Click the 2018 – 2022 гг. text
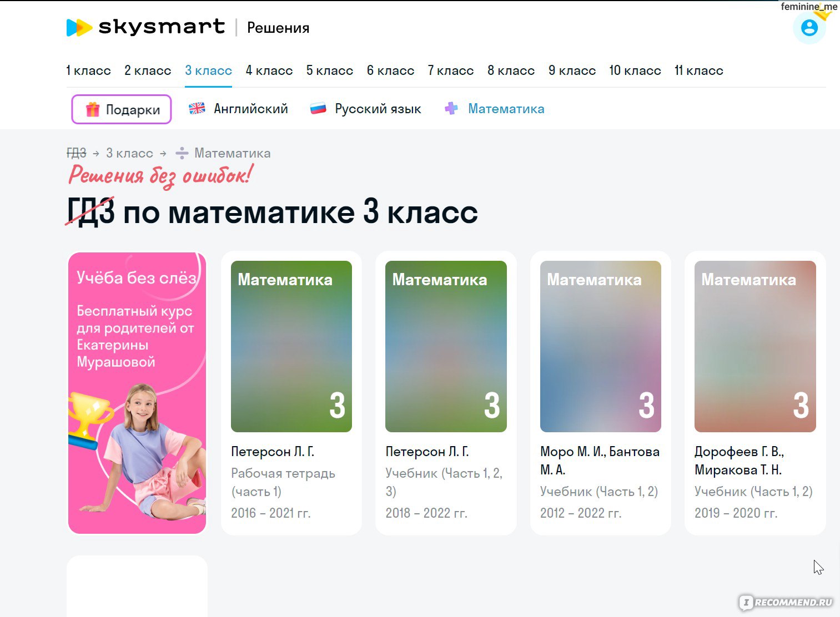The height and width of the screenshot is (617, 840). pos(426,513)
